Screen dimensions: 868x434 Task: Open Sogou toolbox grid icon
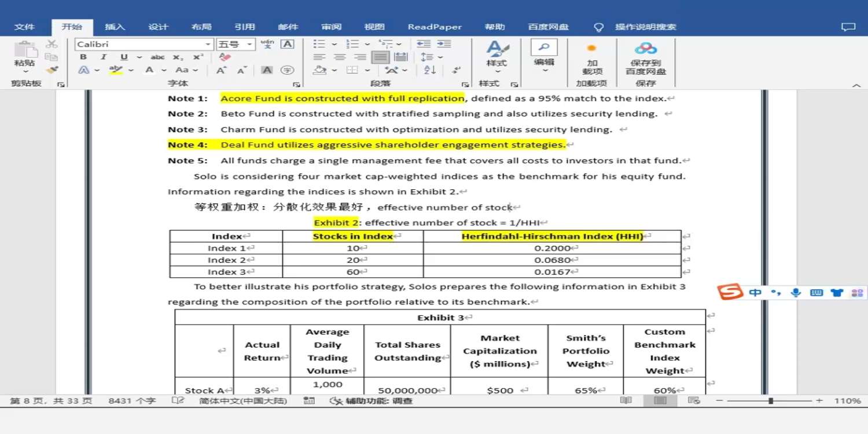tap(857, 292)
